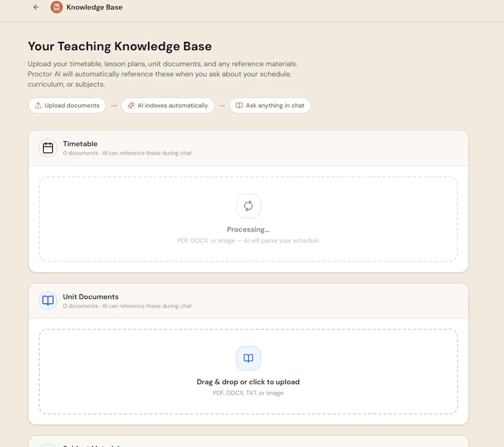Click 'PDF, DOCX, TXT, or image' hint

pyautogui.click(x=248, y=393)
